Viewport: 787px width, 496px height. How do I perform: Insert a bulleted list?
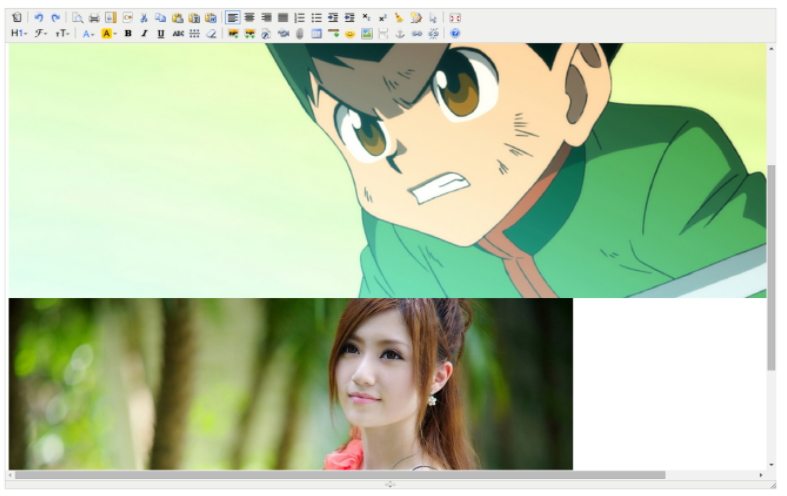click(x=316, y=18)
